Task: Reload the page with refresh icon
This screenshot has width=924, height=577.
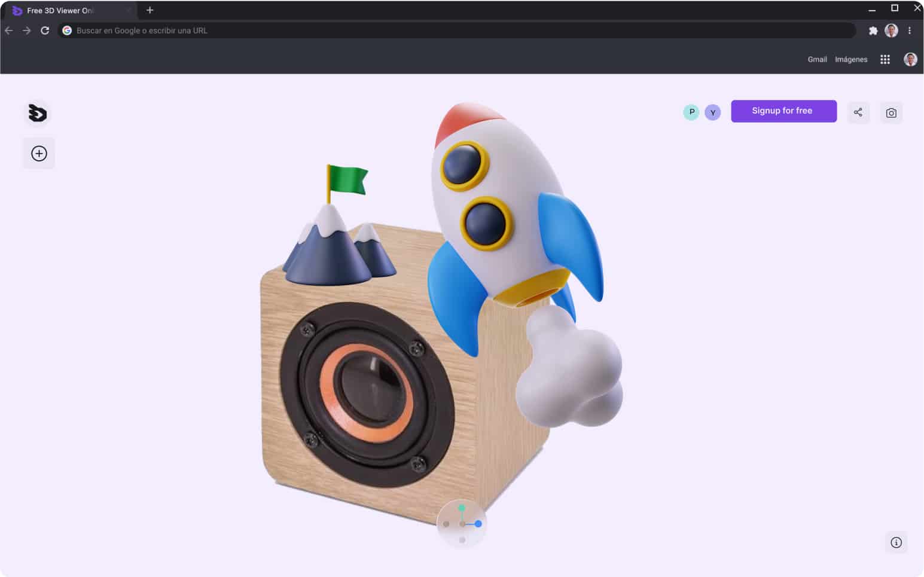Action: 45,30
